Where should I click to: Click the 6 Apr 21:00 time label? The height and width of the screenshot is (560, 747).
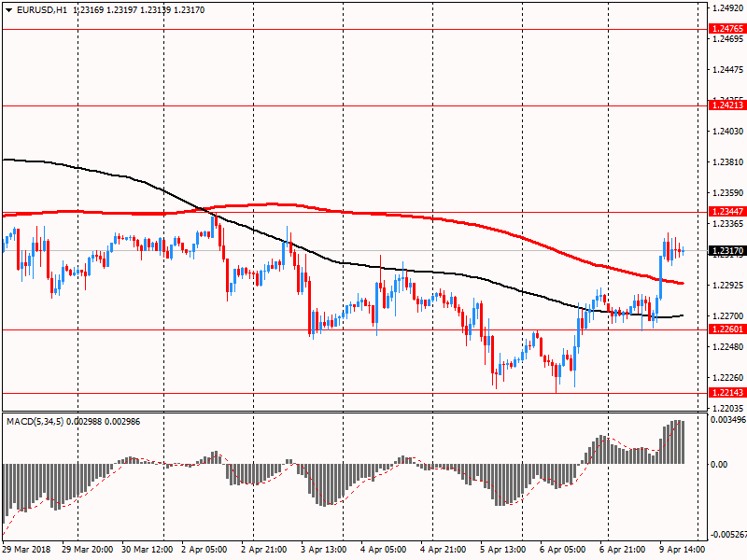coord(623,550)
